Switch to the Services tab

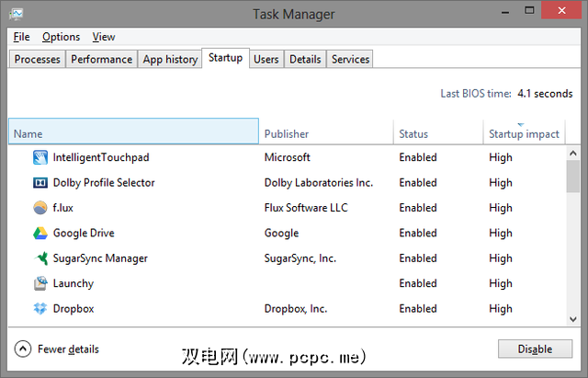coord(350,59)
